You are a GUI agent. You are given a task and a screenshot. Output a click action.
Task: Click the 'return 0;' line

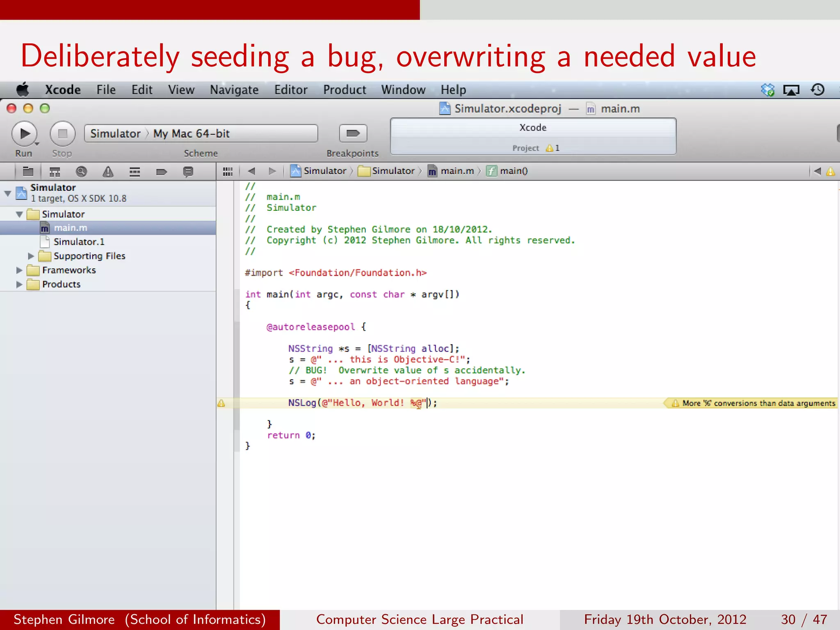click(291, 435)
